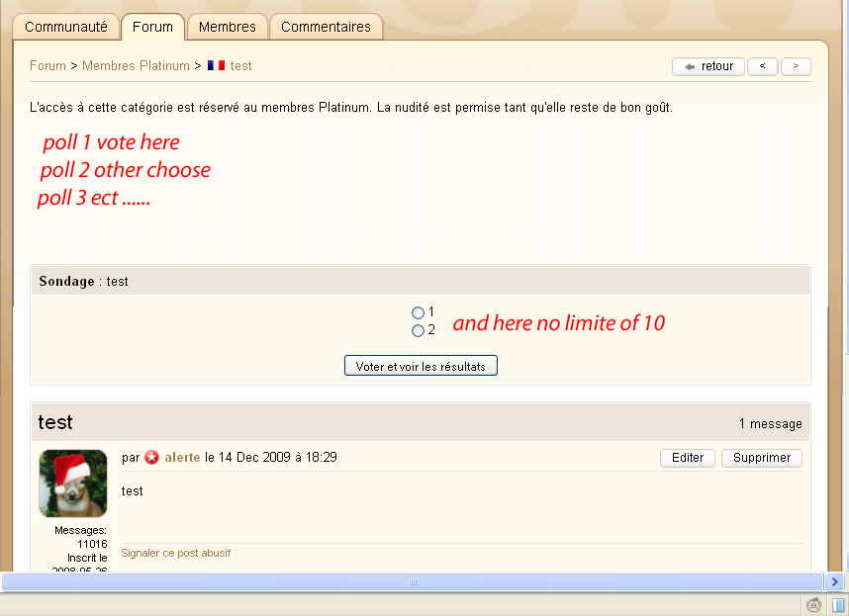This screenshot has width=849, height=616.
Task: Delete the post with Supprimer button
Action: click(x=761, y=458)
